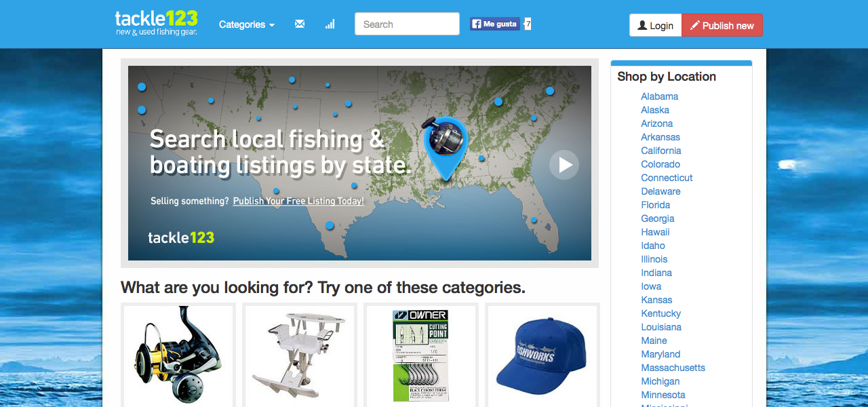Play the banner slideshow arrow

(564, 165)
